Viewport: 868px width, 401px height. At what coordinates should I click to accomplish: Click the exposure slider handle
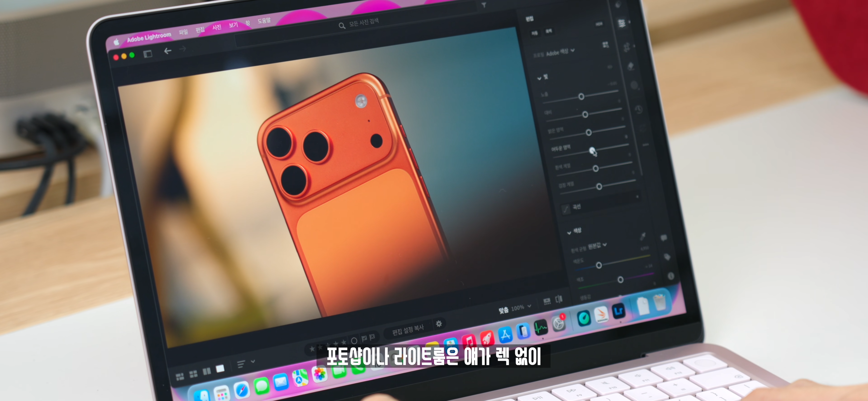[x=581, y=97]
